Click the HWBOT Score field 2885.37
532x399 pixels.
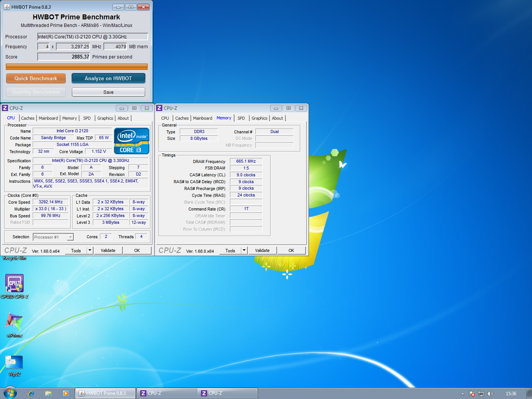coord(63,57)
